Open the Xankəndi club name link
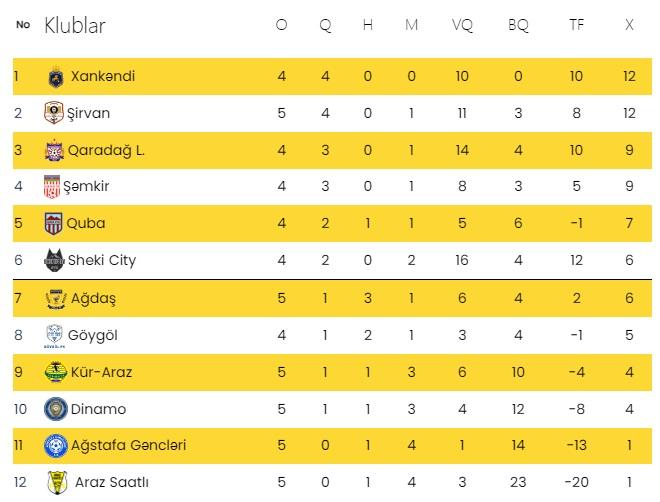Viewport: 660px width, 502px height. (103, 76)
